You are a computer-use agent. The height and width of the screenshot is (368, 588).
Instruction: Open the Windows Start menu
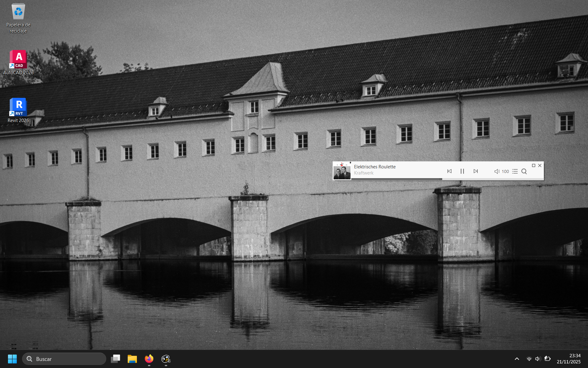[12, 359]
